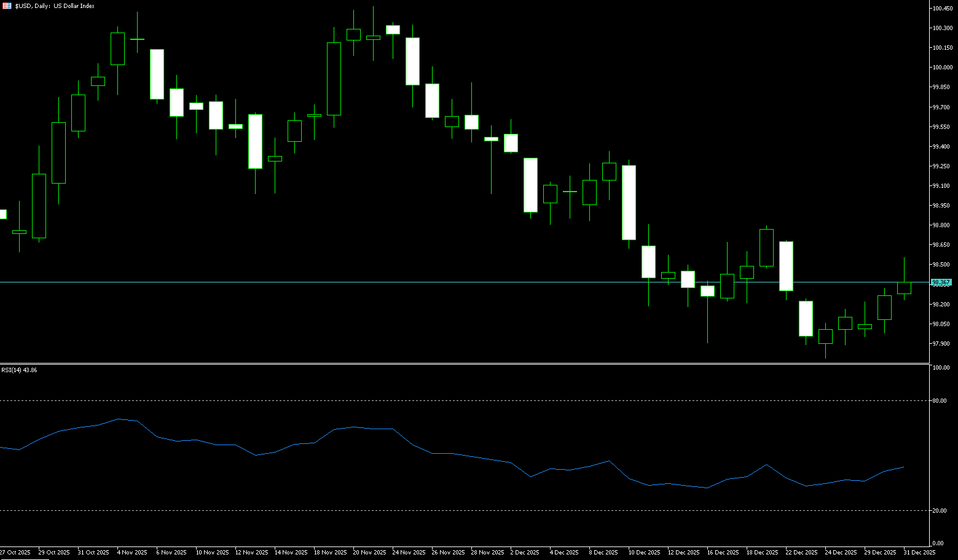Select the tall bullish candle on 4 Nov 2025
958x560 pixels.
pyautogui.click(x=117, y=49)
